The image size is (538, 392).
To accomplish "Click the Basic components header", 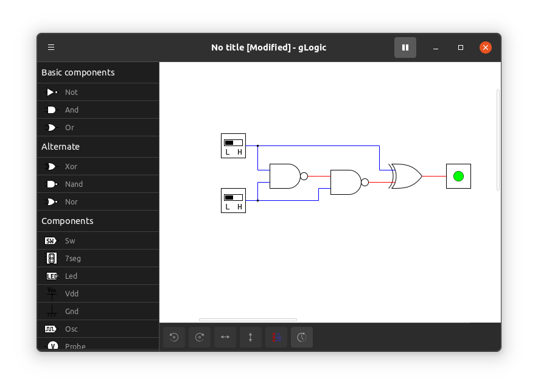I will click(x=98, y=72).
